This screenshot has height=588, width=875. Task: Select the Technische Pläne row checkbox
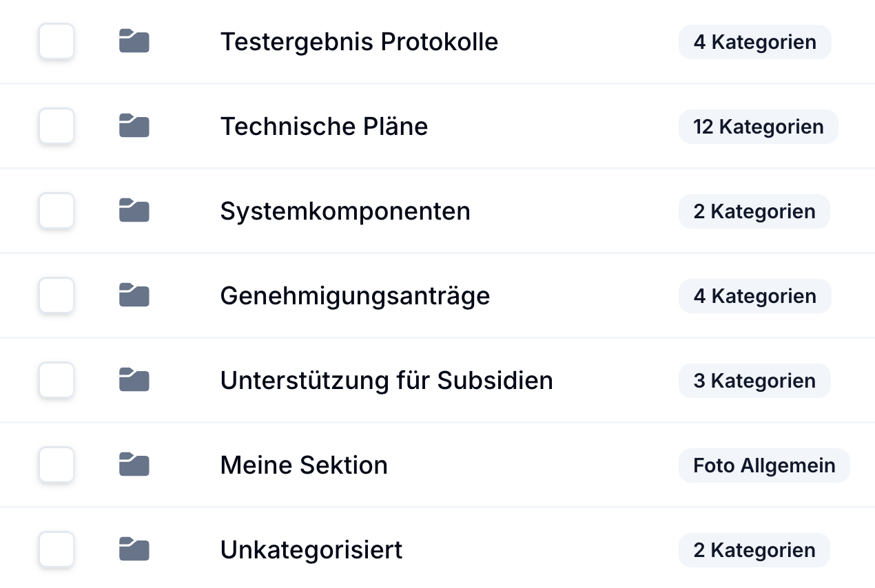pyautogui.click(x=56, y=126)
